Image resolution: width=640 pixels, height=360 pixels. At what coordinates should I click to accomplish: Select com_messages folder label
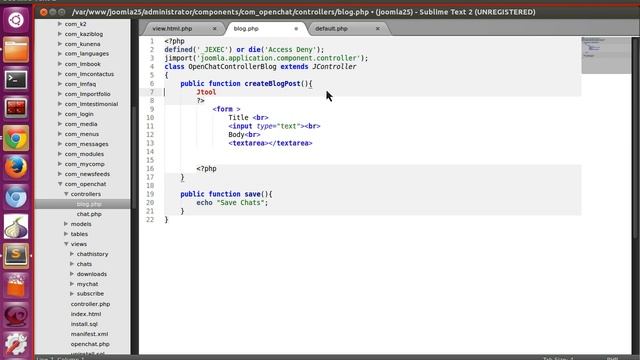point(87,144)
